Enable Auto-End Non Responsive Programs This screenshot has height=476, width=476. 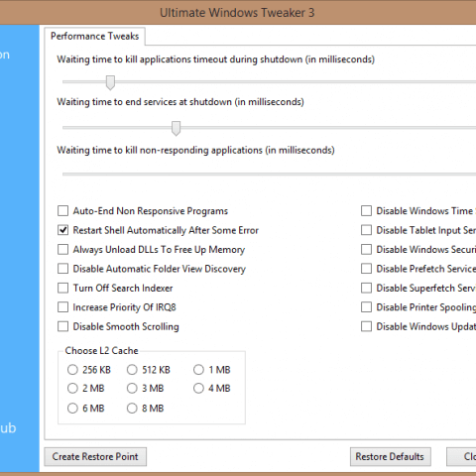[x=62, y=211]
